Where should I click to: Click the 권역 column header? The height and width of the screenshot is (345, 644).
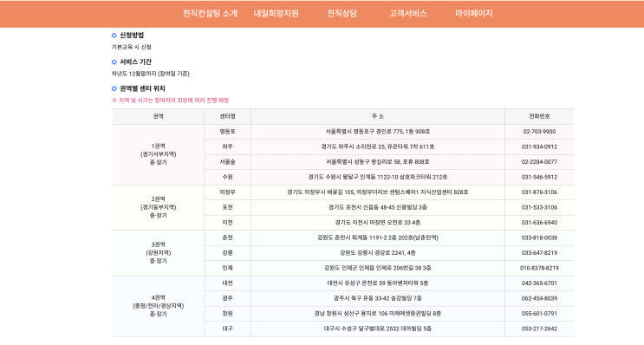point(158,117)
